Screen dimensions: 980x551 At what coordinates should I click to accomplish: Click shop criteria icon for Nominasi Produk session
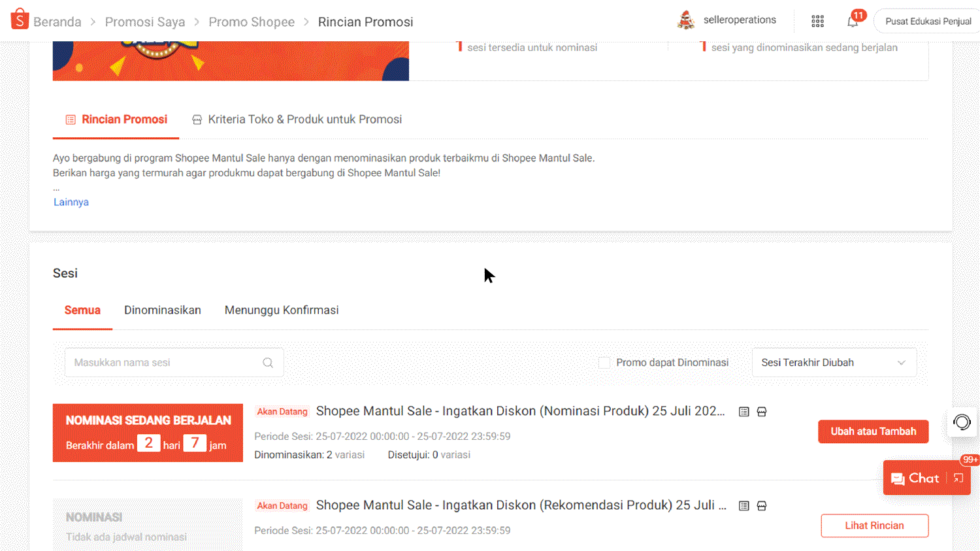762,412
